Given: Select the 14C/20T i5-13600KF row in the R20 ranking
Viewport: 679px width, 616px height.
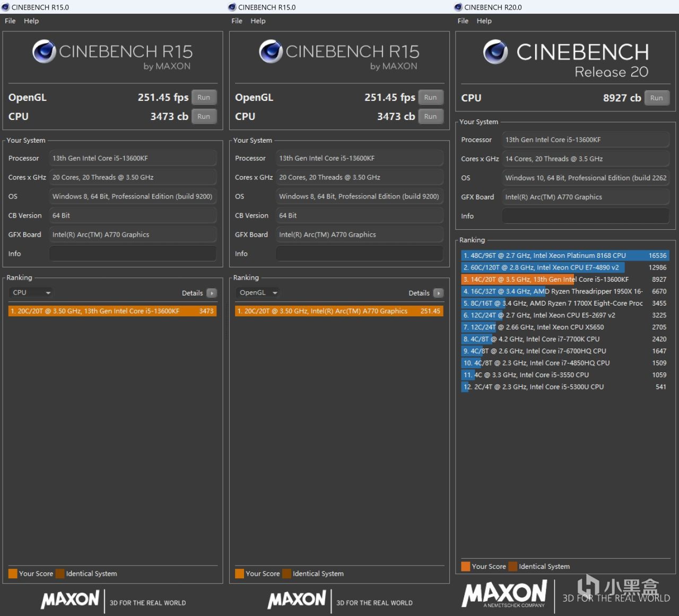Looking at the screenshot, I should pyautogui.click(x=565, y=280).
